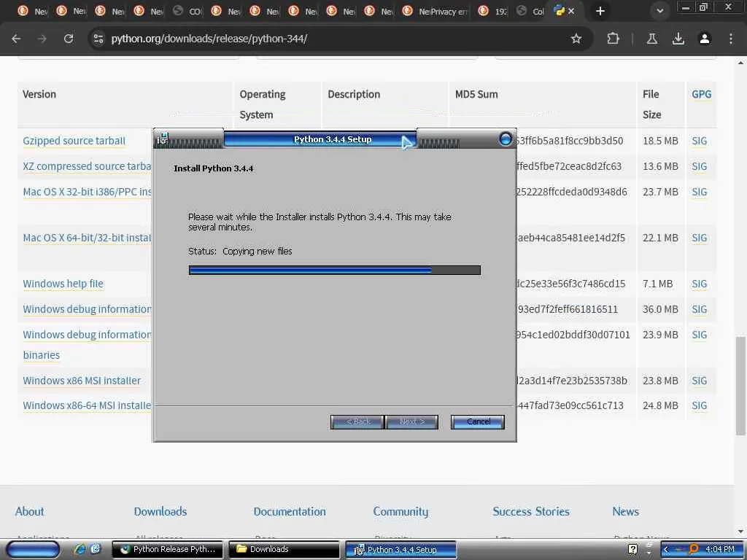747x560 pixels.
Task: Download Windows x86-64 MSI installer
Action: 87,405
